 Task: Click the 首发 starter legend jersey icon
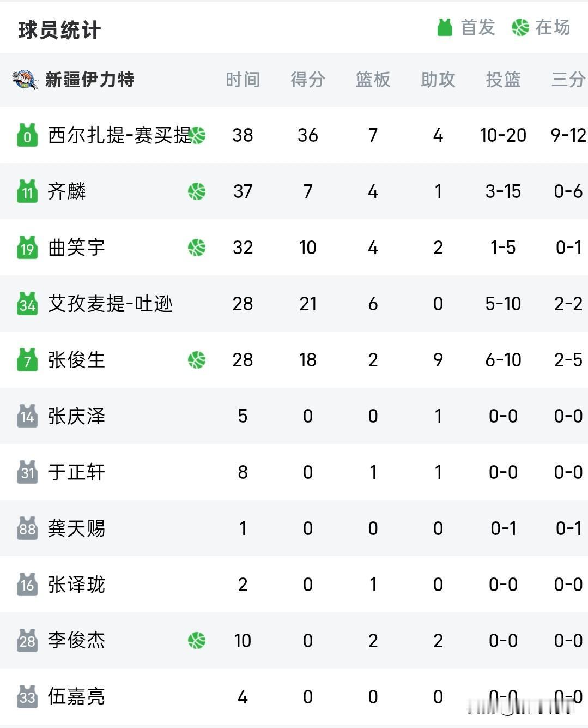point(445,27)
